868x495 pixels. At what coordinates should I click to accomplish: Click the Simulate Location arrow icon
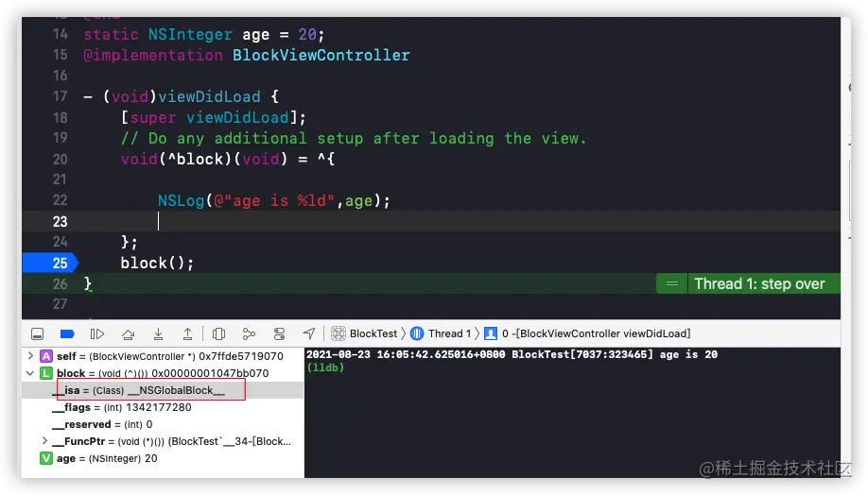point(309,333)
